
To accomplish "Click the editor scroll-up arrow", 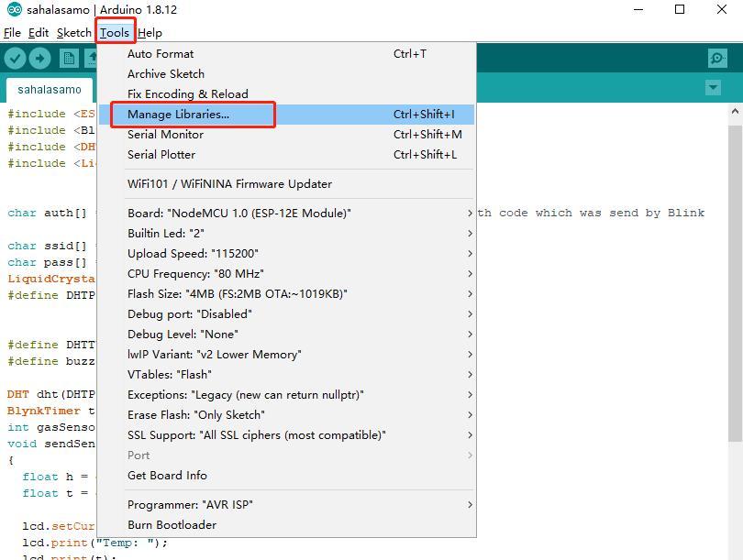I will click(x=735, y=112).
